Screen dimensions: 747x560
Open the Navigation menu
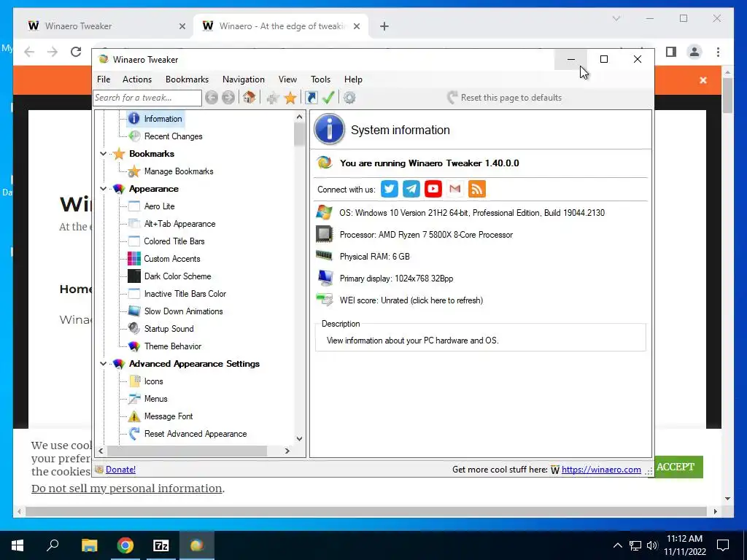(x=244, y=79)
